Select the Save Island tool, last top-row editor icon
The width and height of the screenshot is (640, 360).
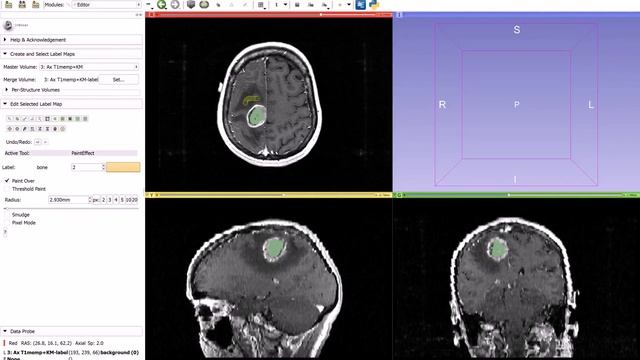85,119
